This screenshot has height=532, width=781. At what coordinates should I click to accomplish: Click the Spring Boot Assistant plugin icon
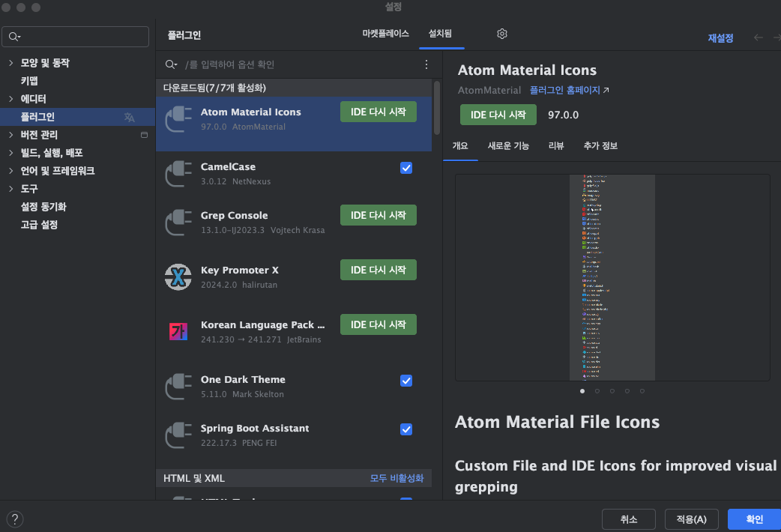178,435
